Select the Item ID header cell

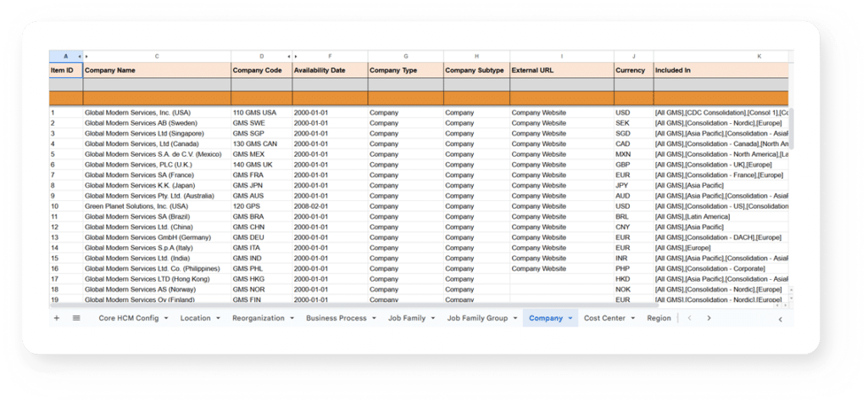(x=66, y=70)
